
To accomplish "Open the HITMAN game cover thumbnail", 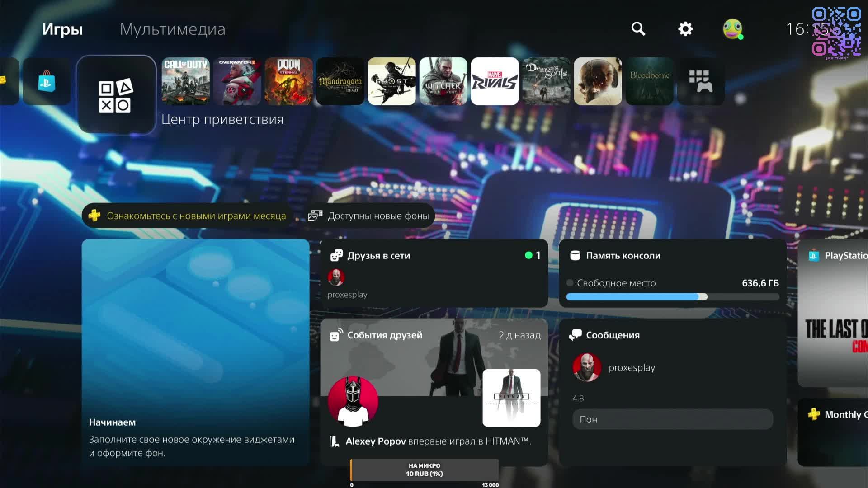I will coord(511,398).
